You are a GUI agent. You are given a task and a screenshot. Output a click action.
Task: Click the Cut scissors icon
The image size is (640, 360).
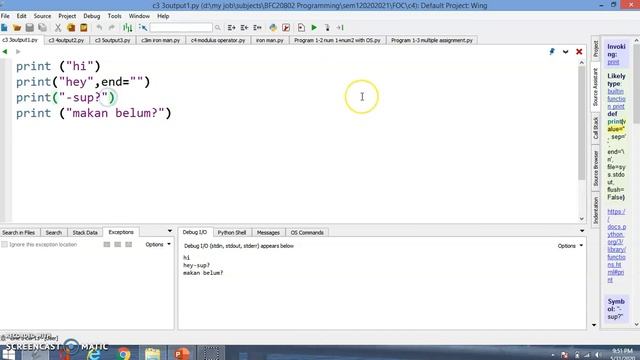point(58,27)
